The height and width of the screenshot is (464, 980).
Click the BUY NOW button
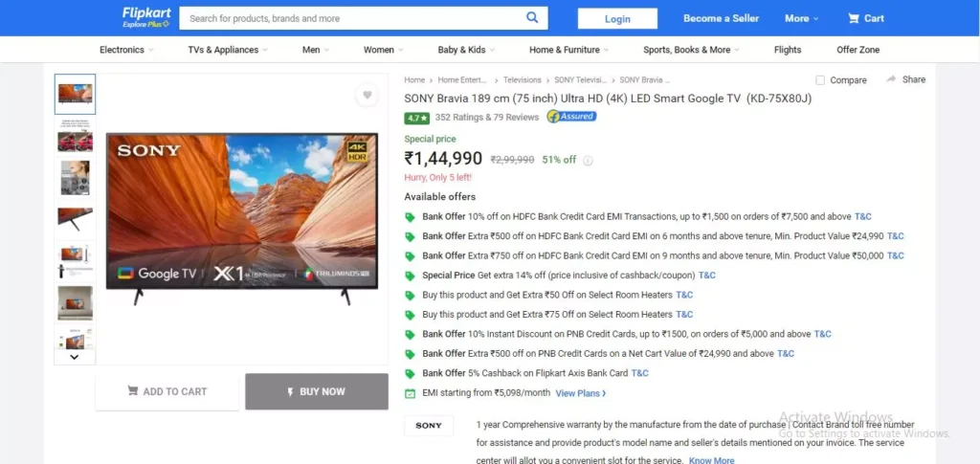click(316, 391)
